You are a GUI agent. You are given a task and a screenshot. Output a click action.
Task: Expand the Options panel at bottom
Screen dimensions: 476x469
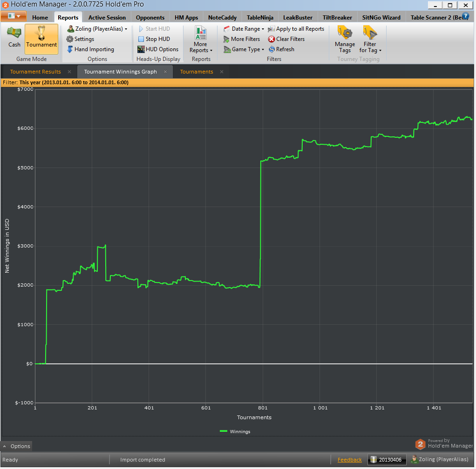tap(17, 446)
